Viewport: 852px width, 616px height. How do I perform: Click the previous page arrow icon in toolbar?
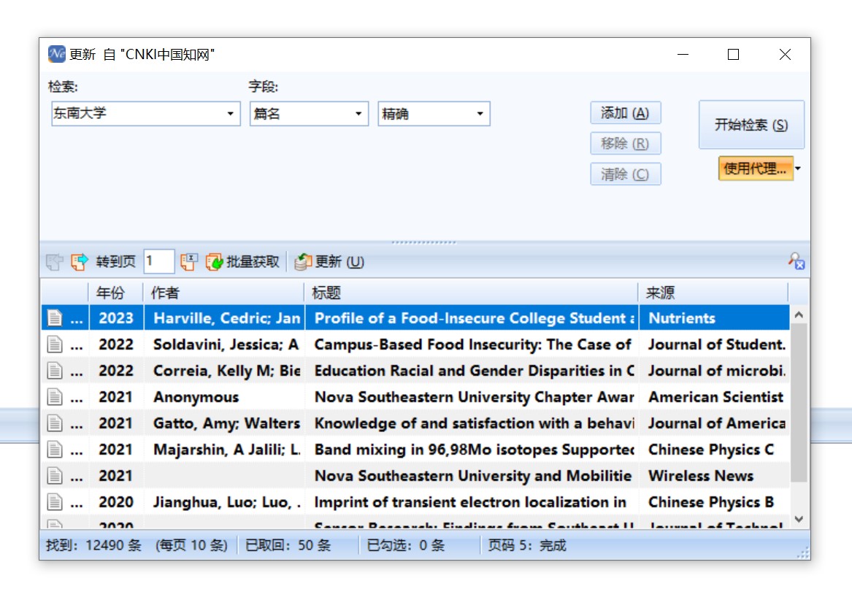pyautogui.click(x=54, y=262)
